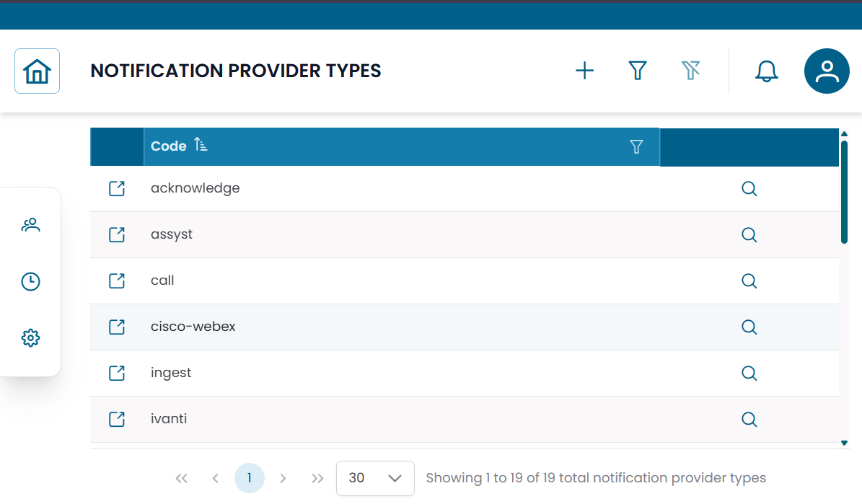Open the history clock icon in sidebar
862x504 pixels.
[30, 281]
